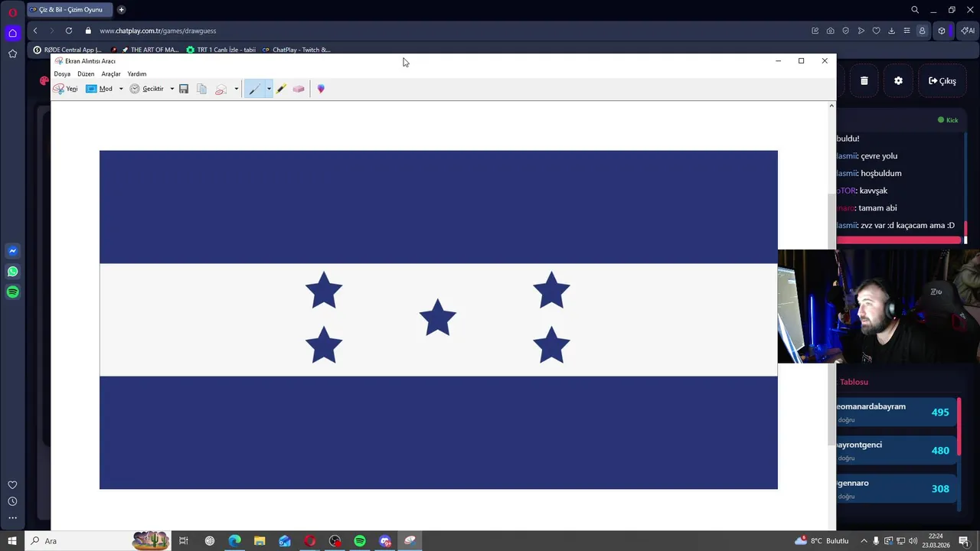
Task: Click the trash icon in ChatPlay
Action: tap(864, 80)
